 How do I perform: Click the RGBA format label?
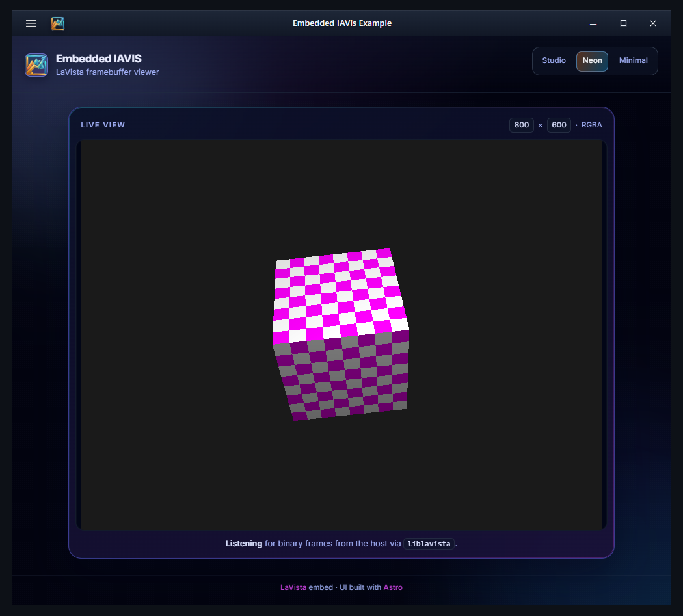tap(591, 125)
